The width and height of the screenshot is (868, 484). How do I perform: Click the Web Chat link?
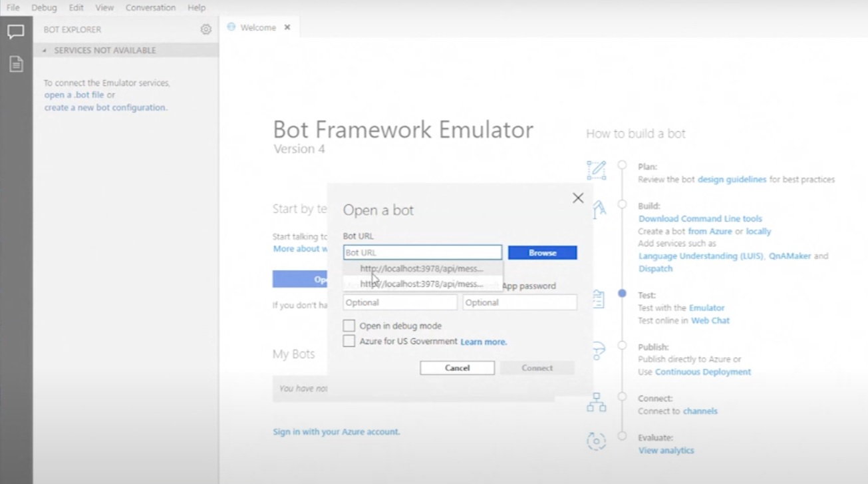point(710,320)
